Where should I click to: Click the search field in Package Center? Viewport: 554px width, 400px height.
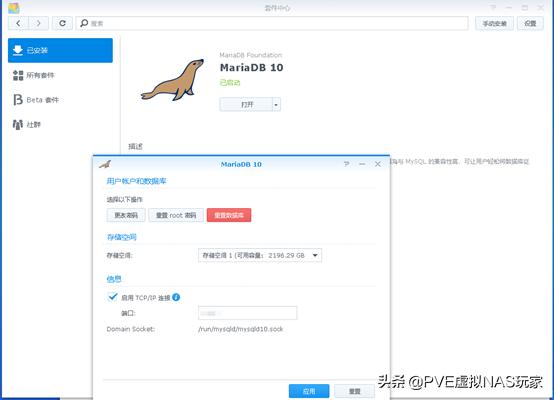[272, 23]
